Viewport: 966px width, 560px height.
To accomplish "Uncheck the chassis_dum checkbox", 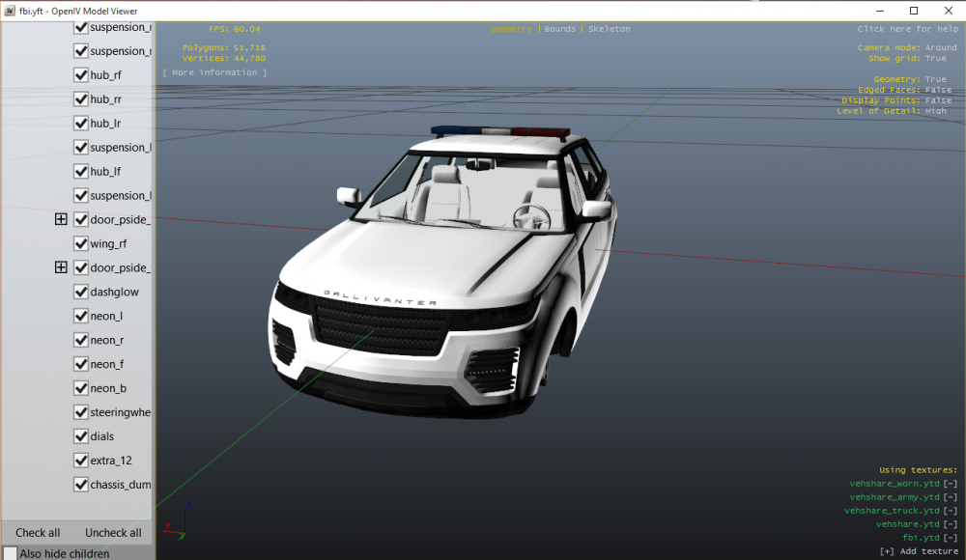I will [81, 485].
